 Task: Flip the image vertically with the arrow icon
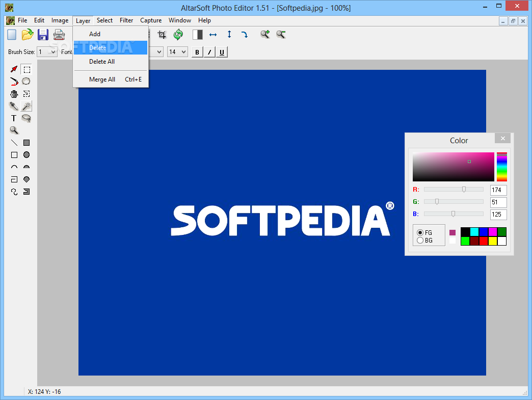point(229,34)
